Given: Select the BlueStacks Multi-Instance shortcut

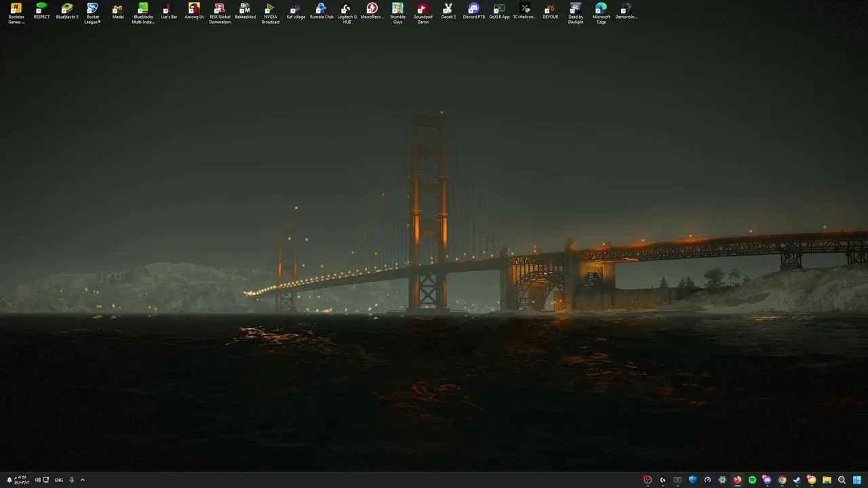Looking at the screenshot, I should pos(143,14).
